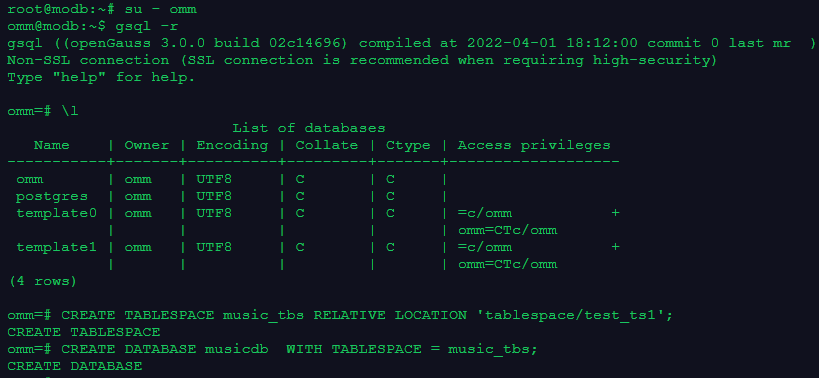Click the UTF8 encoding in postgres row
The image size is (819, 378).
214,196
